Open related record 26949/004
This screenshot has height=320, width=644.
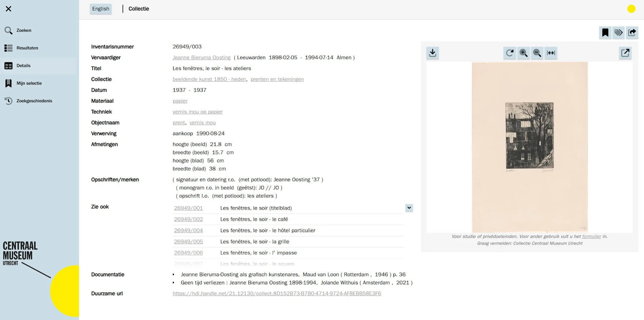[188, 230]
